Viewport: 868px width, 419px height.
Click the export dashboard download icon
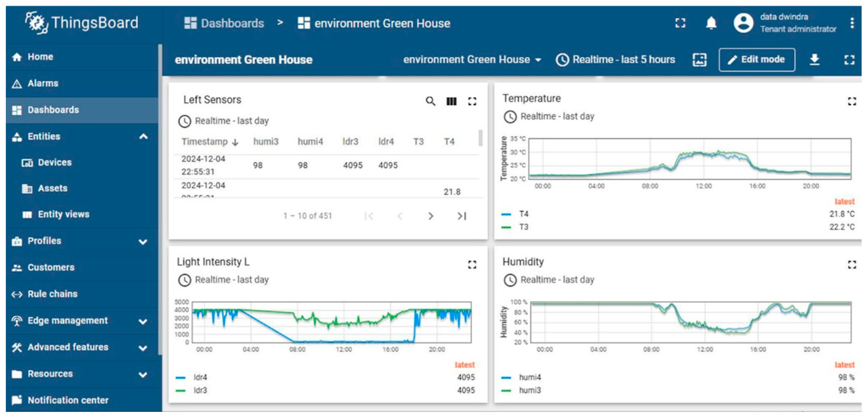point(814,60)
